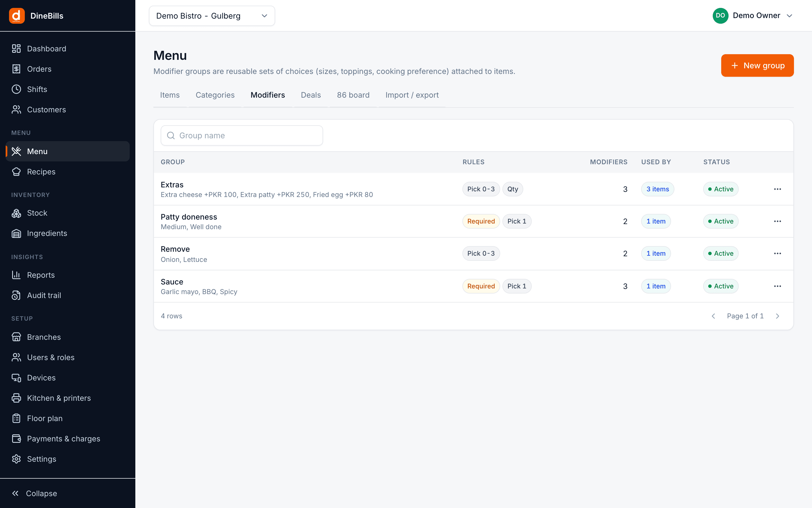Open Shifts via its clock icon

16,89
